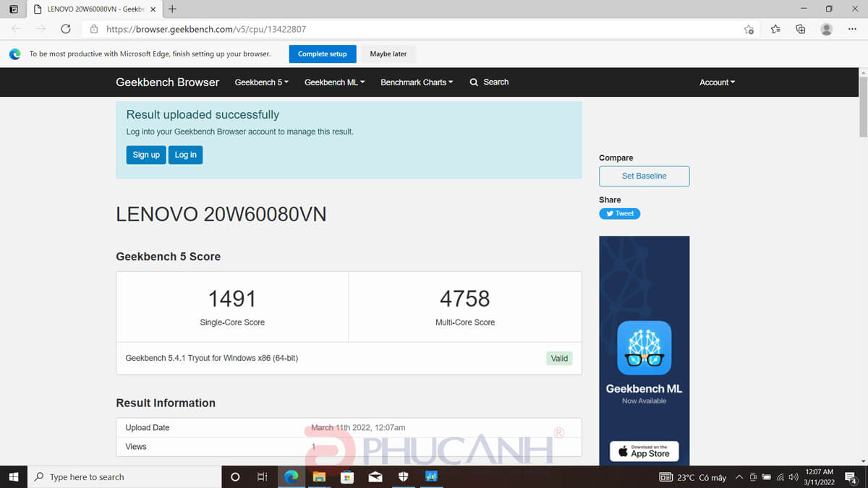Open the Geekbench ML app icon ad

click(644, 348)
